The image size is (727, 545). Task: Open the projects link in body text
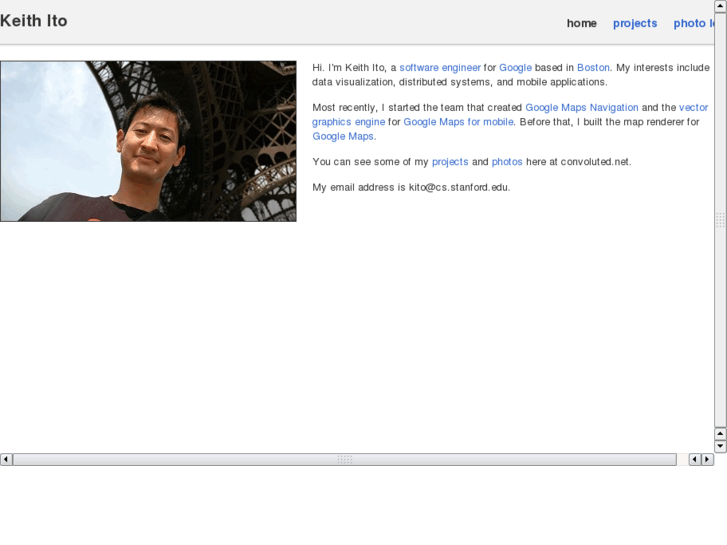click(x=450, y=162)
